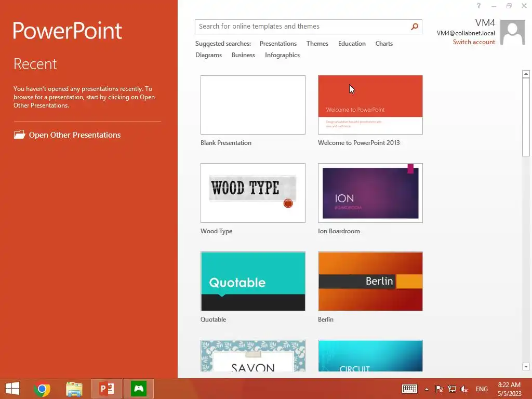Click the Blank Presentation label
This screenshot has width=532, height=399.
pos(226,143)
